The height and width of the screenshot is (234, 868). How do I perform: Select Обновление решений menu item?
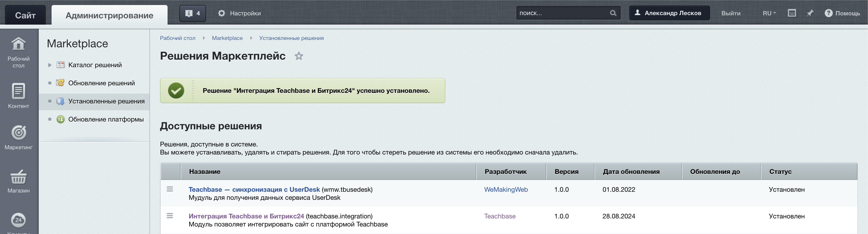point(101,83)
